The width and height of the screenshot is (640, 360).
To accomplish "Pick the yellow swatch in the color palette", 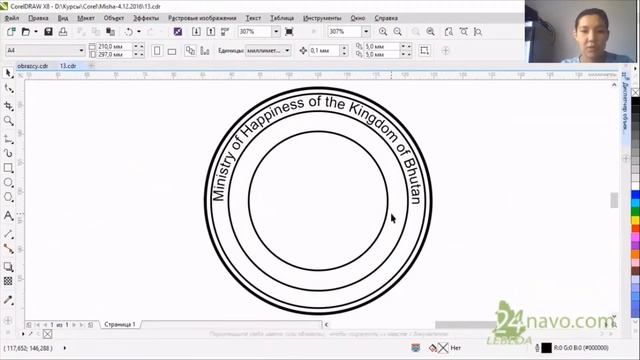I will tap(636, 220).
